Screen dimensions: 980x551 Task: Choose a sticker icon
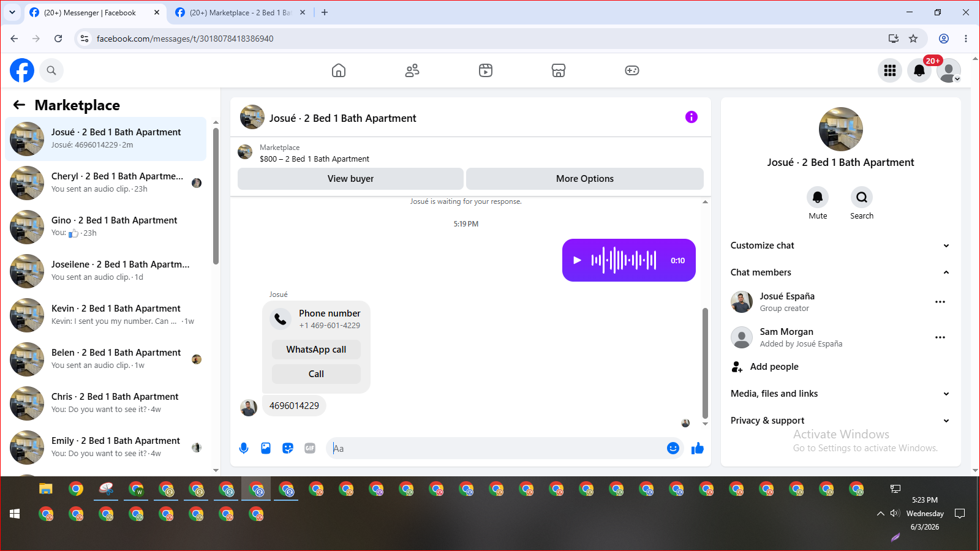point(288,448)
